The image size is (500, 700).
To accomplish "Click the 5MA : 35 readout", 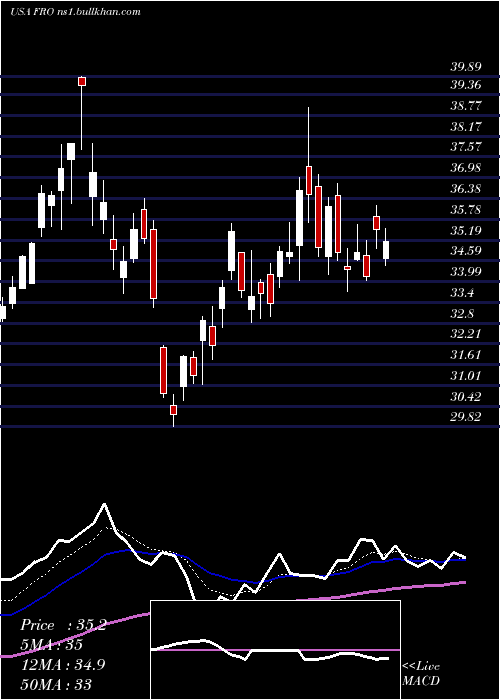I will point(51,645).
